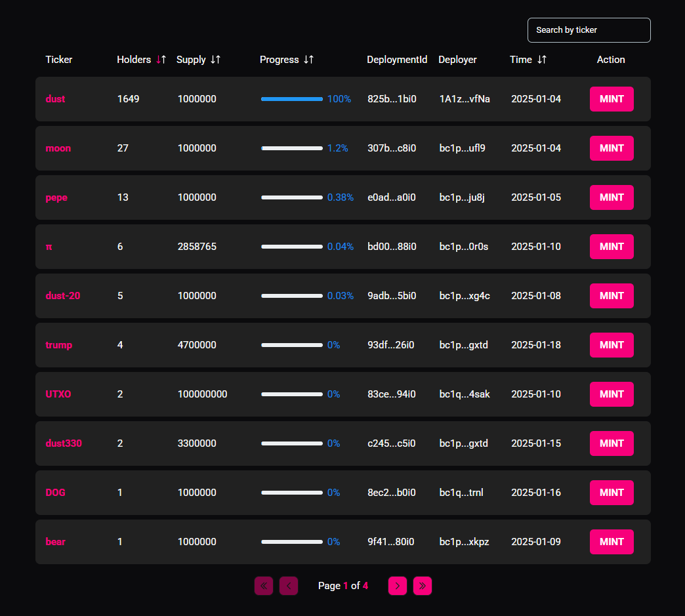The height and width of the screenshot is (616, 685).
Task: Open the DOG ticker link
Action: (x=56, y=493)
